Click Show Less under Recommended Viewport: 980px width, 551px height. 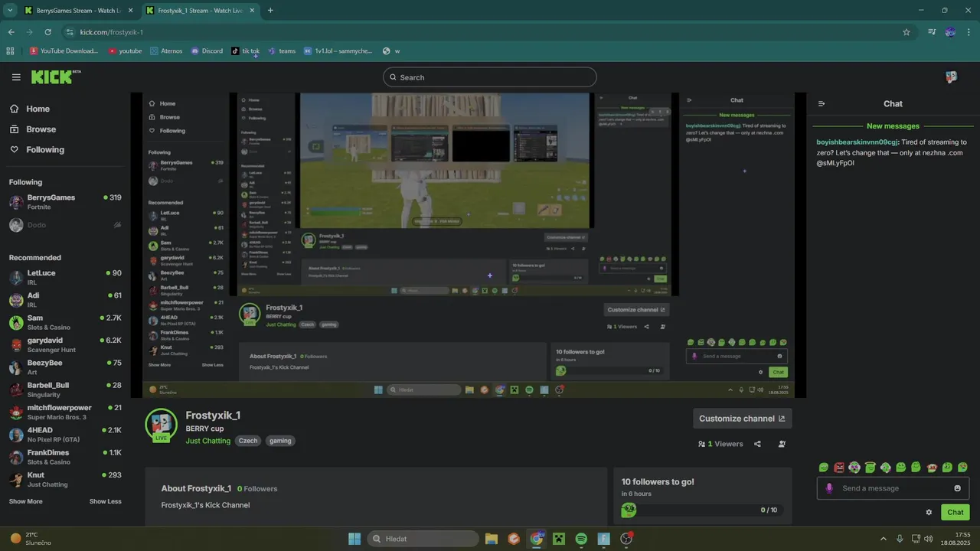click(x=106, y=501)
